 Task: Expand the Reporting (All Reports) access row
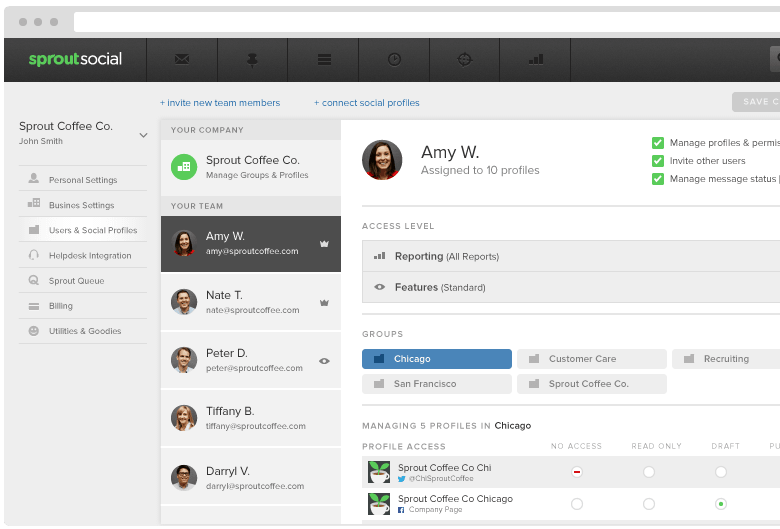point(571,256)
